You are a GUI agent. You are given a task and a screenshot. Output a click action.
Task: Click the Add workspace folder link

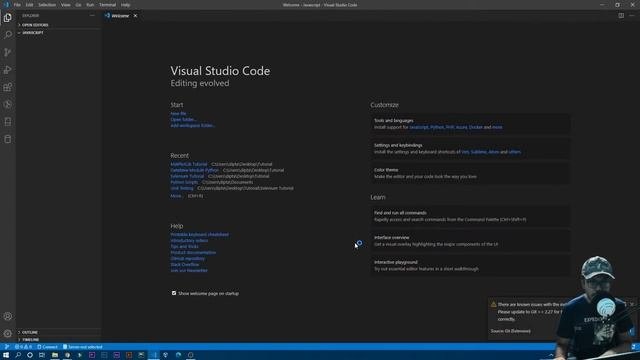(x=192, y=126)
